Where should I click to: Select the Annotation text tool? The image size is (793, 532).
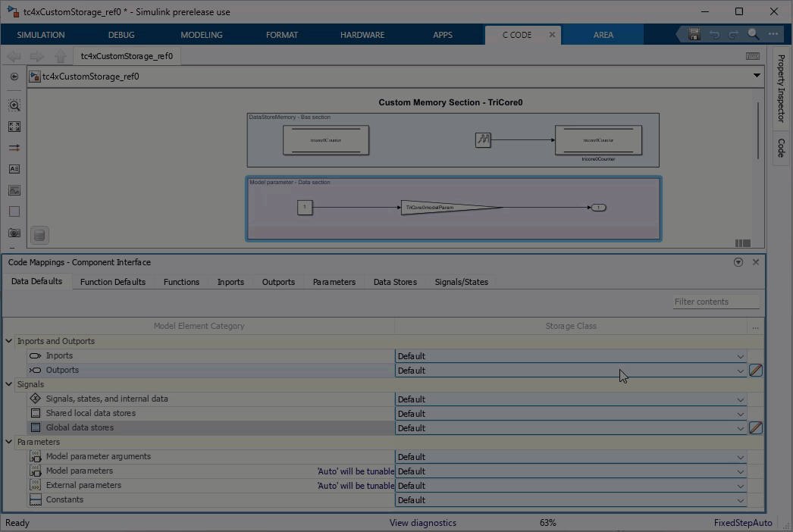14,169
